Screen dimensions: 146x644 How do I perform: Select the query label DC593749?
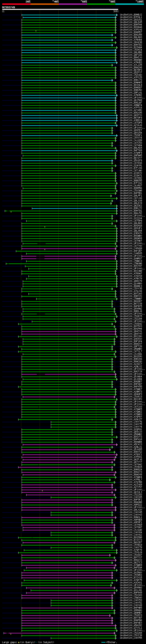click(8, 7)
